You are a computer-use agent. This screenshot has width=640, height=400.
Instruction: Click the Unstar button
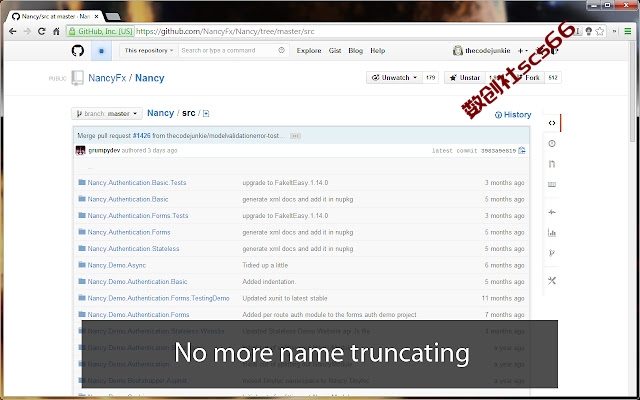(x=465, y=78)
